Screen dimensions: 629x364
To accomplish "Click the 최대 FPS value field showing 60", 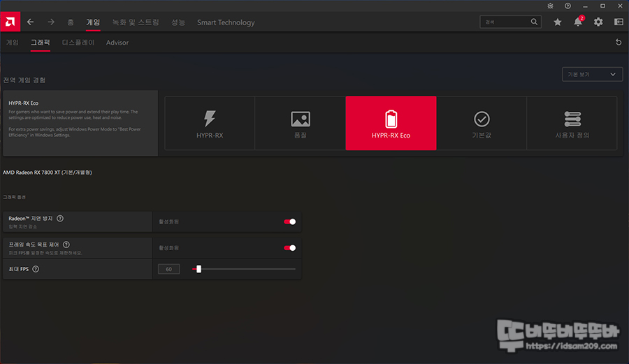I will coord(169,269).
